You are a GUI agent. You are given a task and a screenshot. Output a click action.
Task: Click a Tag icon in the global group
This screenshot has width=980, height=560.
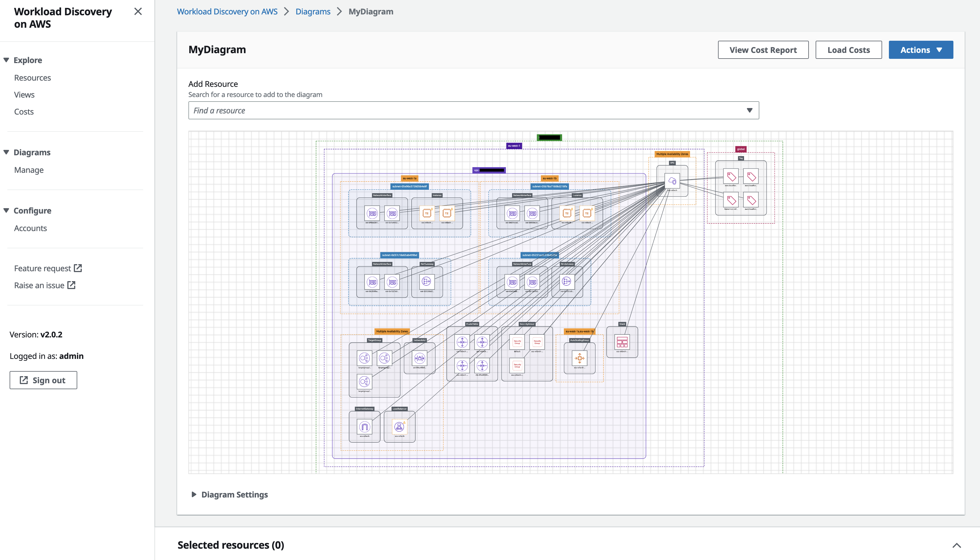click(731, 176)
